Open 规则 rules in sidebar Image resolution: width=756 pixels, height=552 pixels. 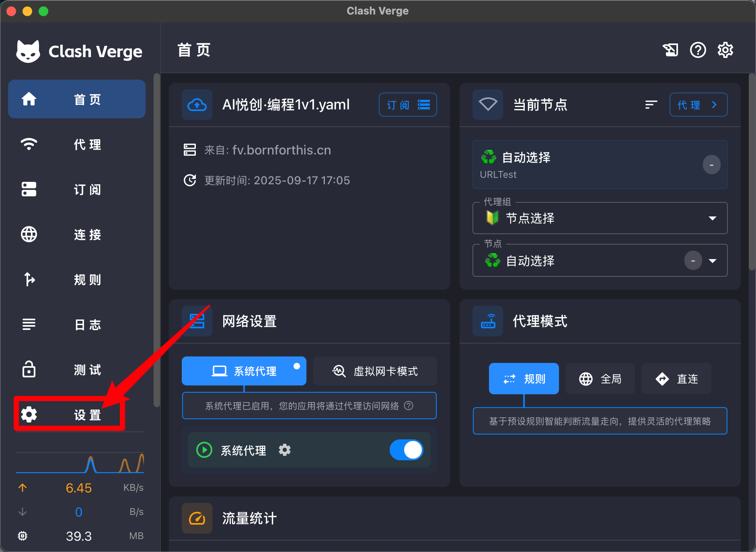pyautogui.click(x=77, y=279)
